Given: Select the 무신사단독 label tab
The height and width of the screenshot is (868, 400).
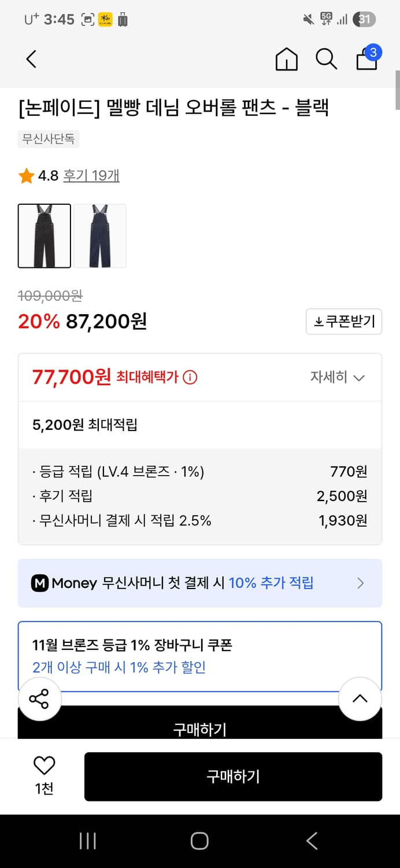Looking at the screenshot, I should [48, 139].
